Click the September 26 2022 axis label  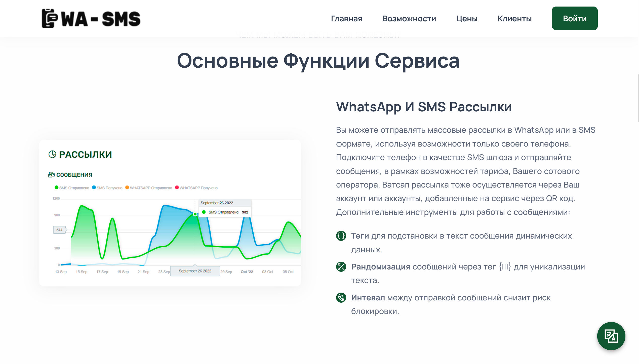(x=195, y=271)
